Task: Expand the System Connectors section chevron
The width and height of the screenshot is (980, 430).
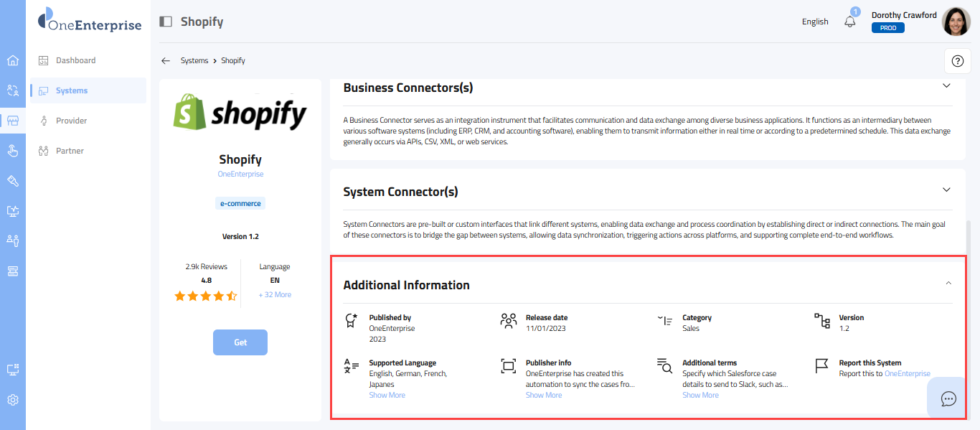Action: (946, 190)
